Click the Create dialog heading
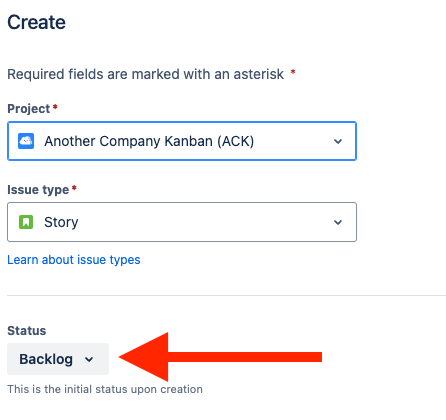This screenshot has width=446, height=420. click(x=36, y=22)
